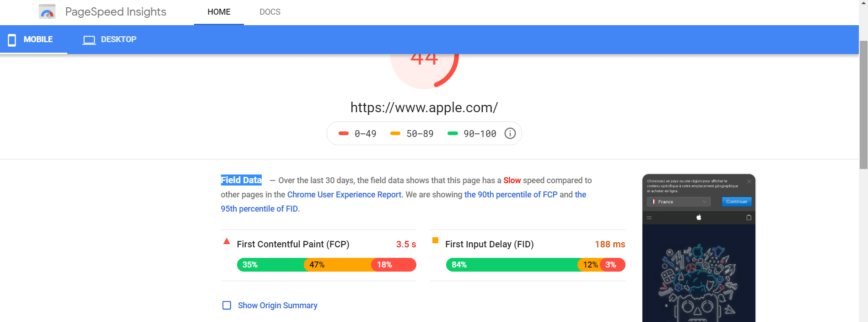
Task: Click the page vertical scrollbar thumb
Action: click(x=863, y=105)
